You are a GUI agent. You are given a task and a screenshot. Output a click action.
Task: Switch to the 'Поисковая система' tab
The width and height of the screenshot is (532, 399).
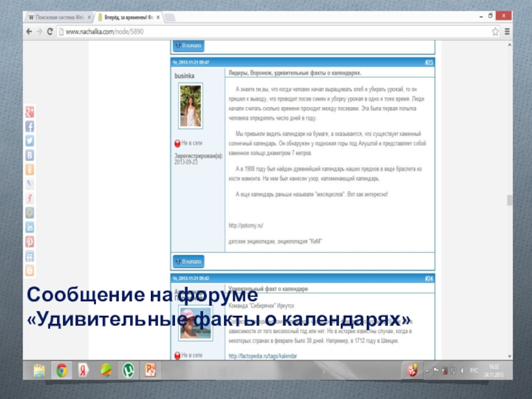(56, 15)
